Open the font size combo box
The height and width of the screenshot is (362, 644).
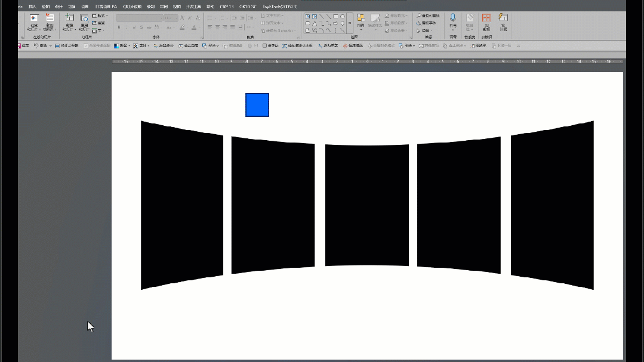click(171, 18)
